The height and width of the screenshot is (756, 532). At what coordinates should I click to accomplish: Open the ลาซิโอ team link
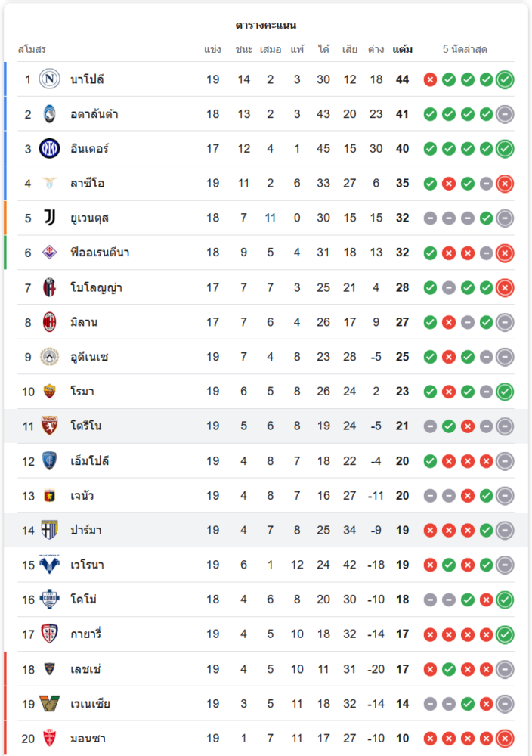click(87, 184)
